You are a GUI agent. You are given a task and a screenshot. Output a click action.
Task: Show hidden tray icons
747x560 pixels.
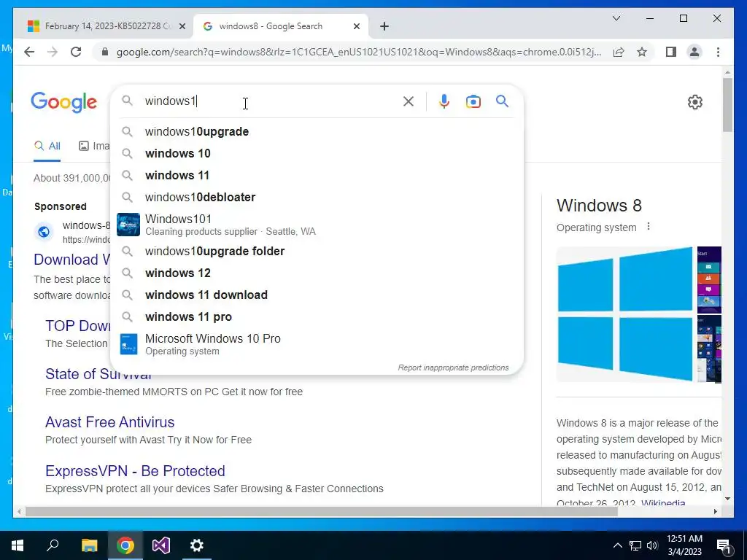(617, 545)
